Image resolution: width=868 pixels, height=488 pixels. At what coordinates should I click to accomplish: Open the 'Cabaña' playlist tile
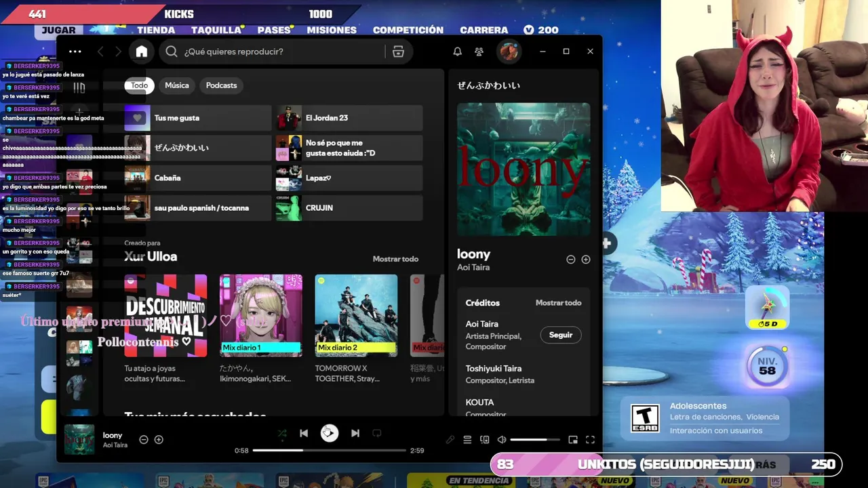point(198,178)
